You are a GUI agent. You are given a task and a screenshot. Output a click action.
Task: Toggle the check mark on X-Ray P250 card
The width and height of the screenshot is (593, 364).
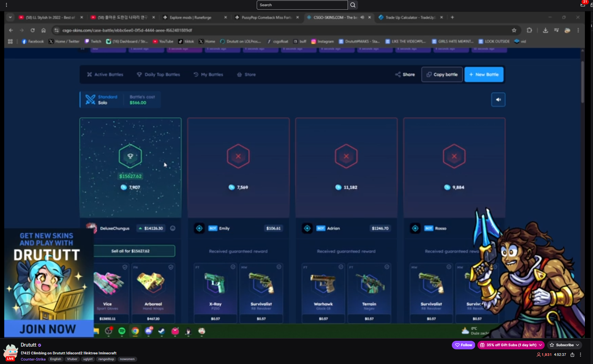(233, 267)
